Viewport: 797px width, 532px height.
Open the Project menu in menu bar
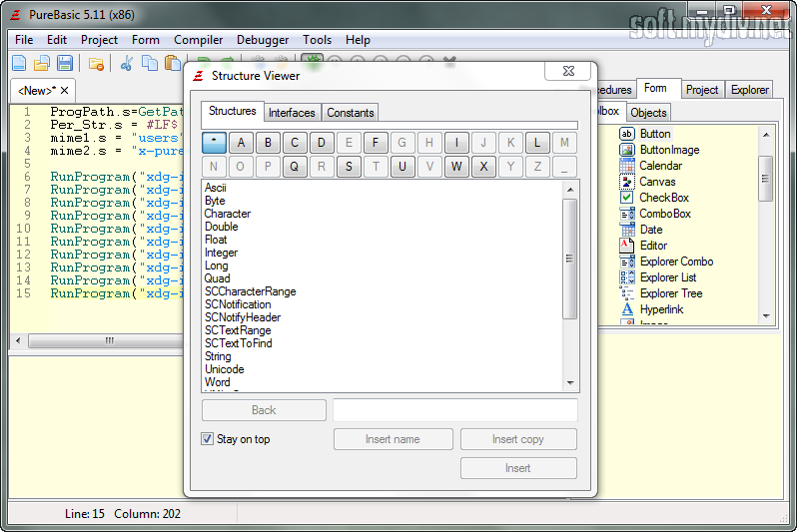tap(99, 40)
